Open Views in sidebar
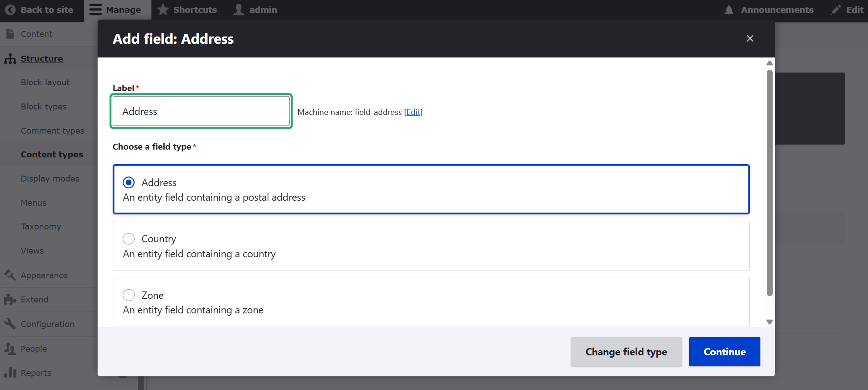This screenshot has height=390, width=868. click(32, 251)
